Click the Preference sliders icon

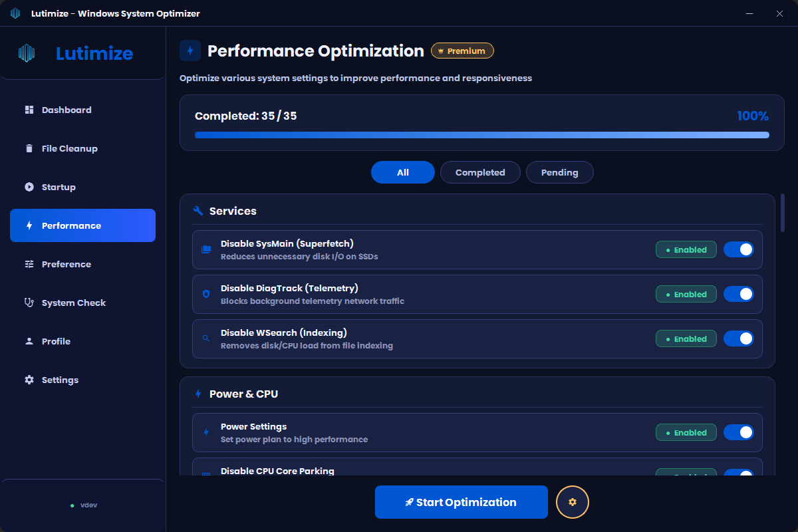pos(29,264)
